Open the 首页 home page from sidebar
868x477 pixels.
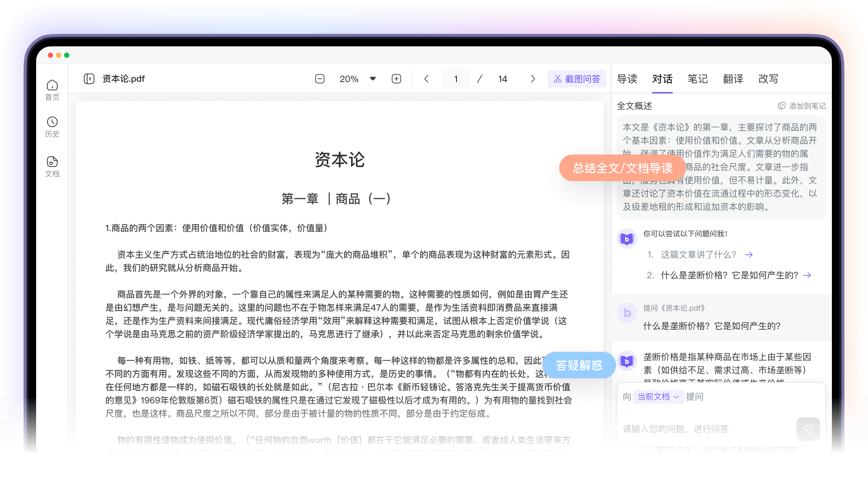click(x=52, y=89)
